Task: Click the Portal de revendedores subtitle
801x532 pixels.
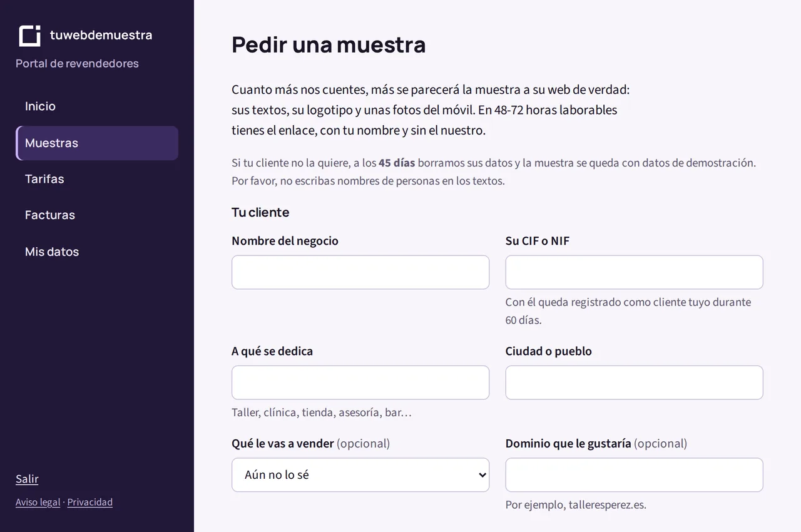Action: [77, 63]
